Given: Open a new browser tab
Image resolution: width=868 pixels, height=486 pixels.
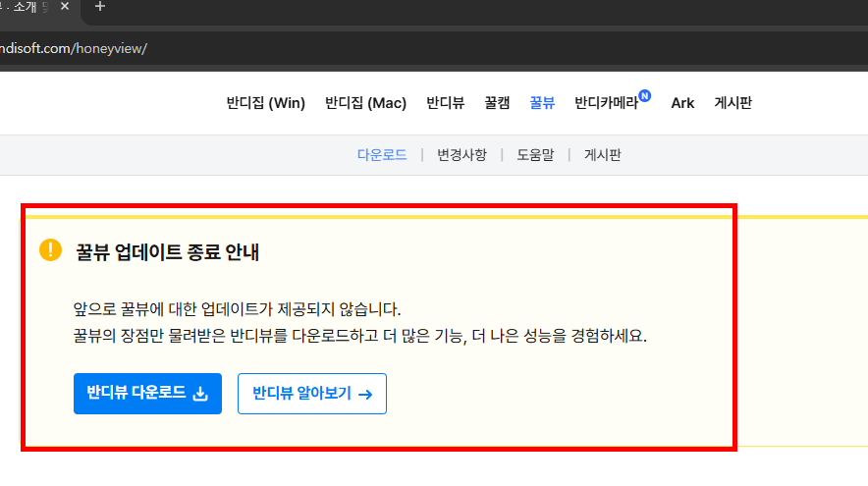Looking at the screenshot, I should click(99, 6).
